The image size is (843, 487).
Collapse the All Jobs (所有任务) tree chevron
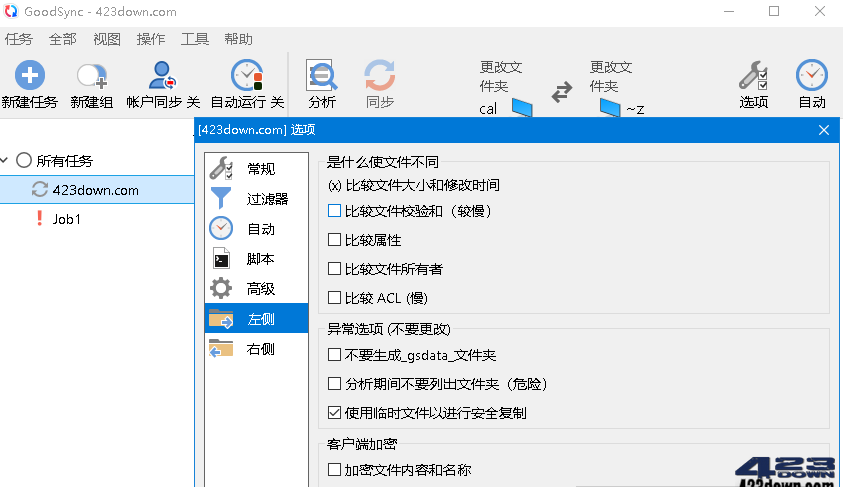(x=5, y=160)
